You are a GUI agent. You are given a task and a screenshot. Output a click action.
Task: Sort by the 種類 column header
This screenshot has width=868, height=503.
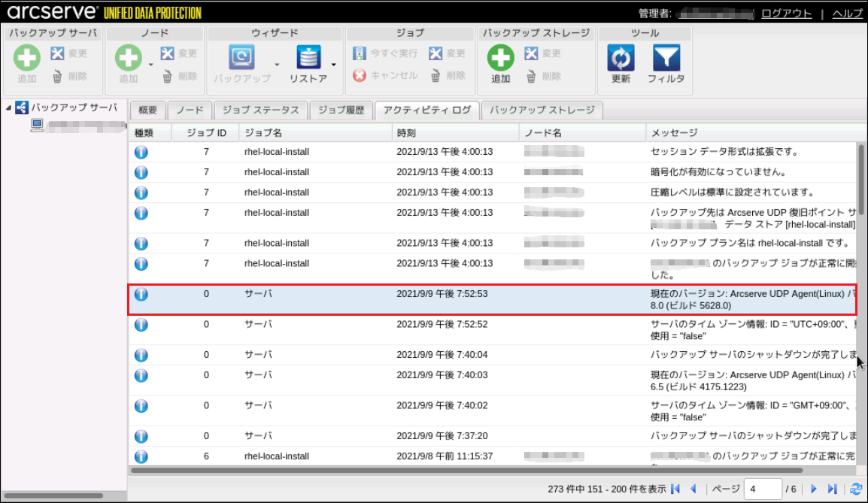(150, 133)
